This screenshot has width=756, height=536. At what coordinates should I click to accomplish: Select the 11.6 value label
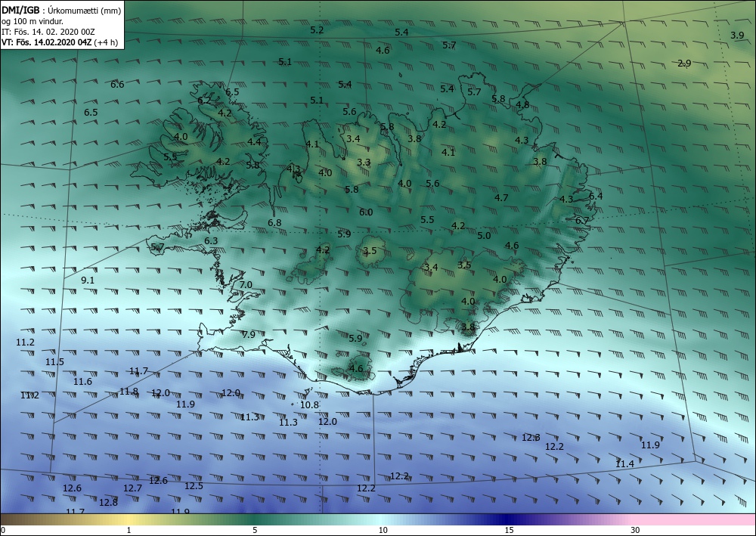click(82, 382)
